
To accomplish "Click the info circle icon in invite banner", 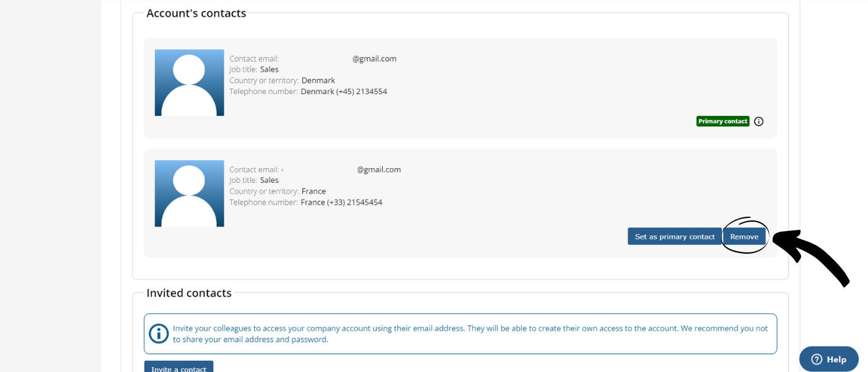I will (159, 334).
